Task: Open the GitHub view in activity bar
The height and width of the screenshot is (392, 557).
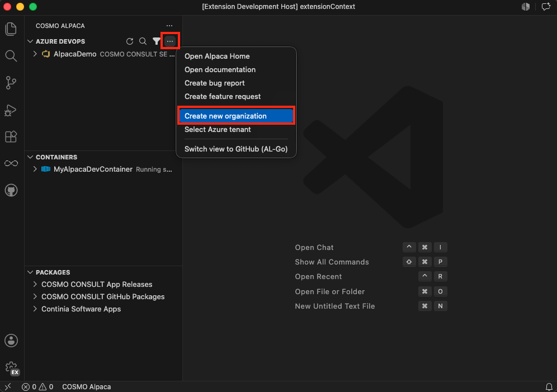Action: click(11, 190)
